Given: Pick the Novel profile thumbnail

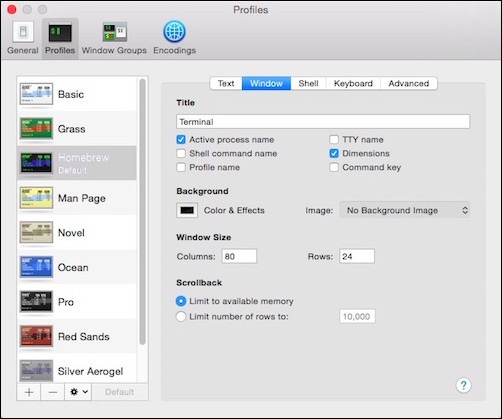Looking at the screenshot, I should click(x=36, y=232).
